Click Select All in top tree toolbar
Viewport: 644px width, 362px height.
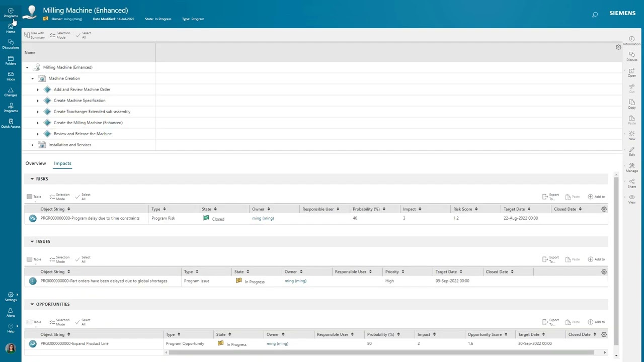click(83, 35)
